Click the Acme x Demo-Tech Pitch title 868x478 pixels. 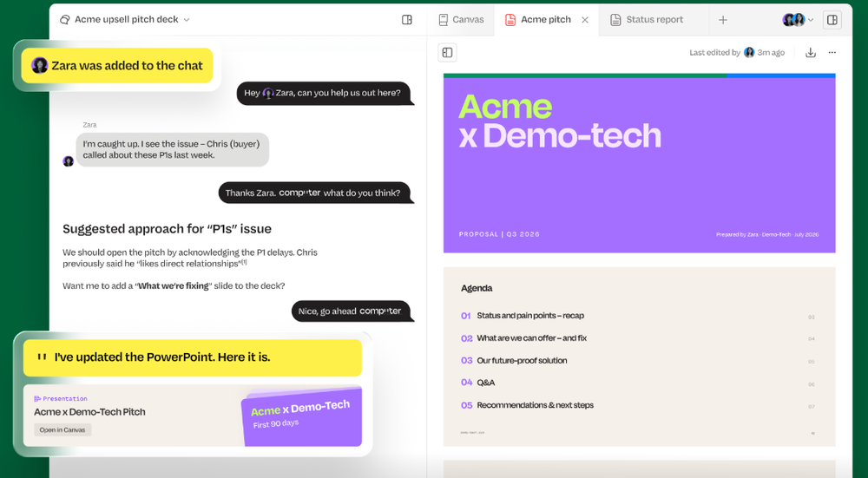[89, 412]
